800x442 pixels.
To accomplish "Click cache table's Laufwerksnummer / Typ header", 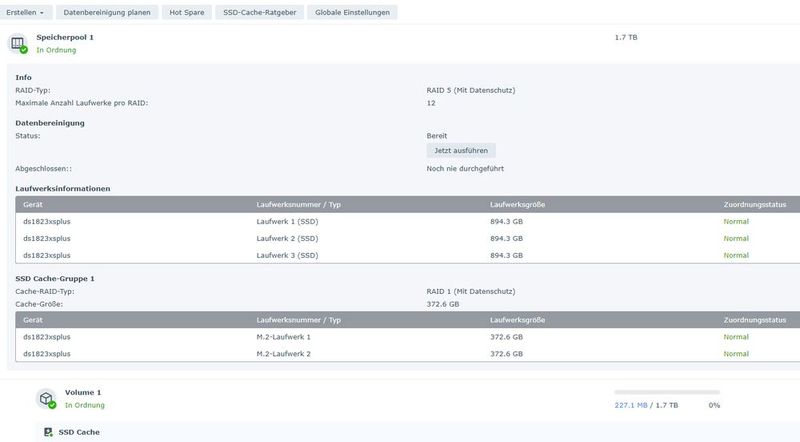I will [x=298, y=320].
